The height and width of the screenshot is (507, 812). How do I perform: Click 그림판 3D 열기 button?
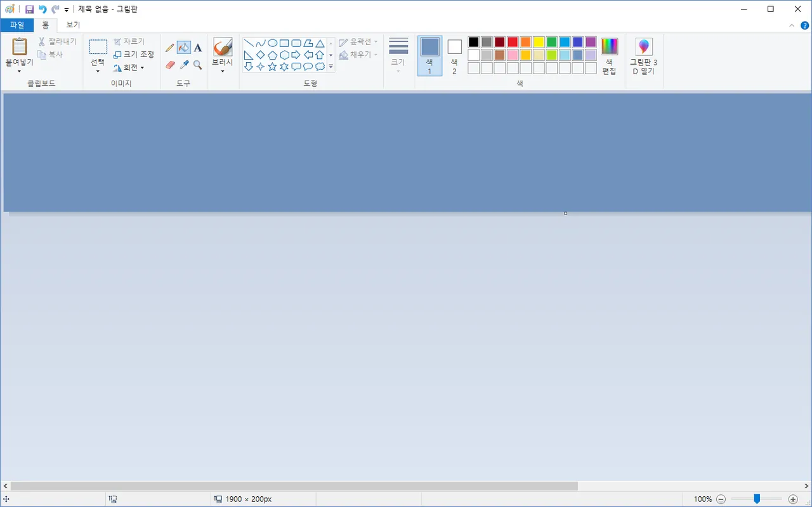643,56
